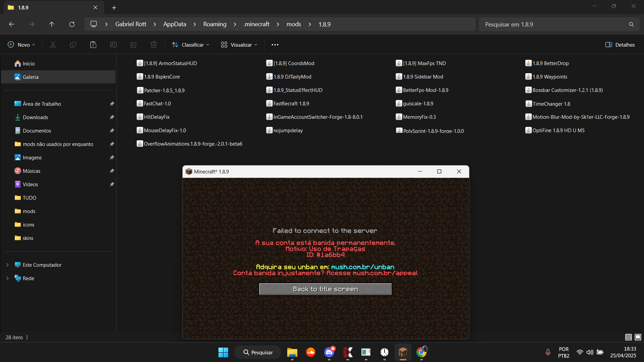Click the Share icon in toolbar

point(134,45)
